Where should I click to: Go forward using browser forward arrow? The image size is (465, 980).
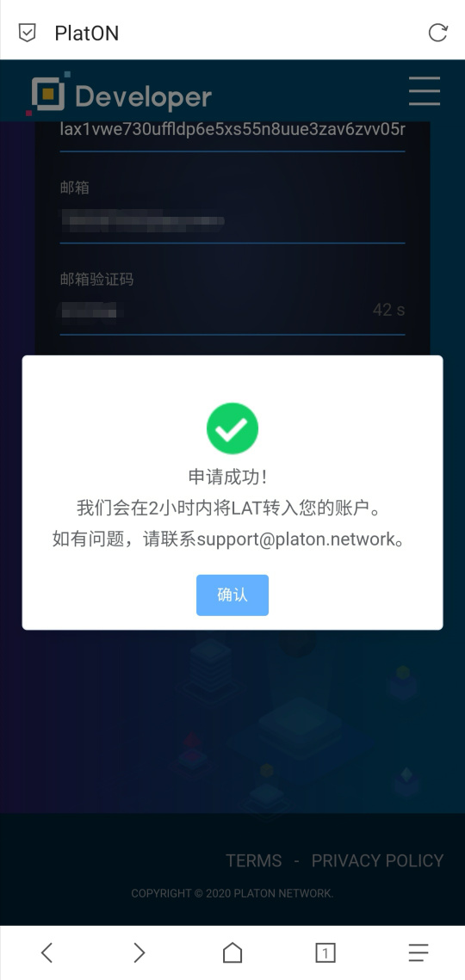pos(139,952)
